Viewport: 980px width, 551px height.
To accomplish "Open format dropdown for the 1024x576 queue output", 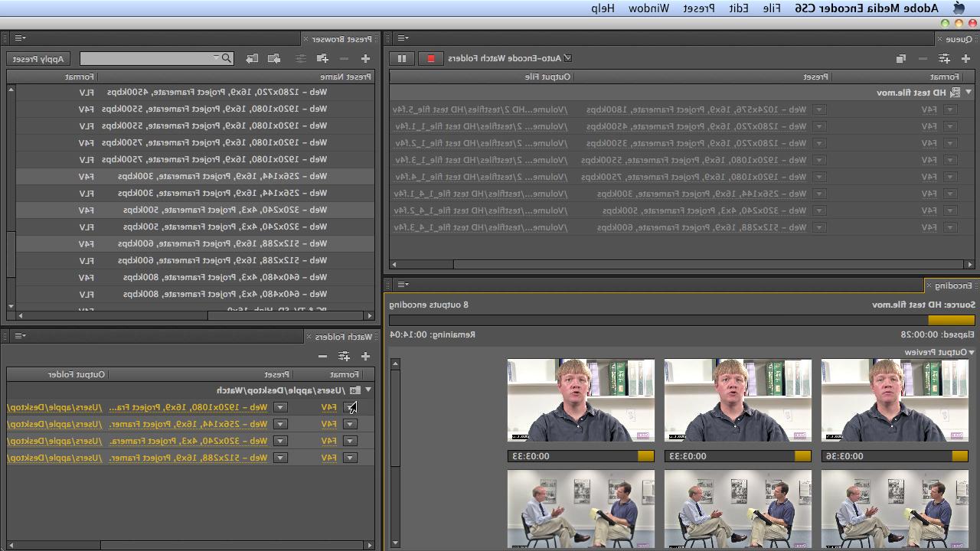I will (x=950, y=109).
